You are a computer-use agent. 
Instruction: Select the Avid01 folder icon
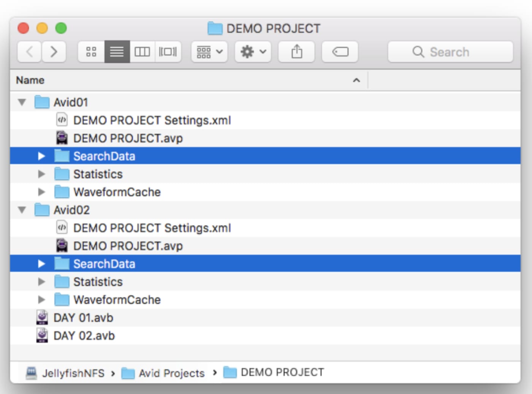point(42,102)
